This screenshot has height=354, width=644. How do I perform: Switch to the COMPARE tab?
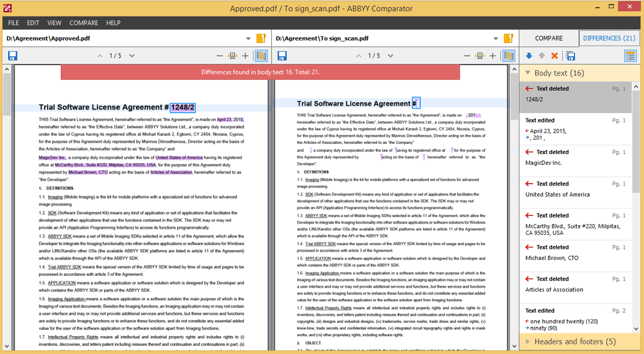(x=549, y=38)
